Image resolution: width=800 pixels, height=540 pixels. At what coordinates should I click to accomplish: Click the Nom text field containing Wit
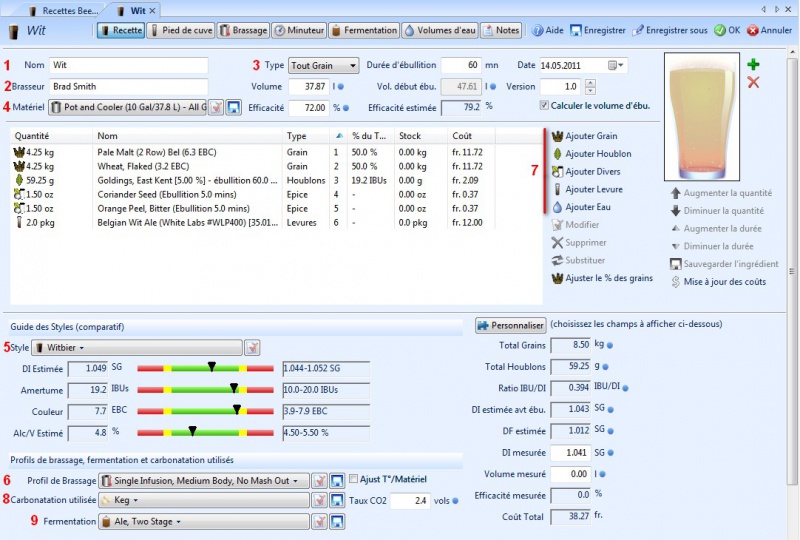(x=128, y=66)
